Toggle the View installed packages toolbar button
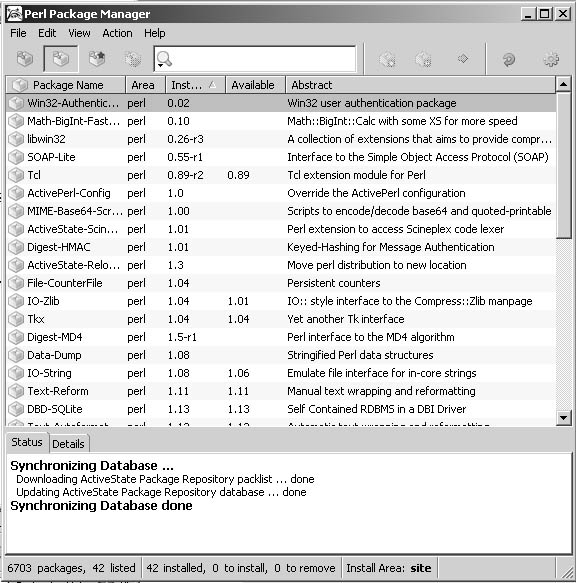 coord(61,59)
